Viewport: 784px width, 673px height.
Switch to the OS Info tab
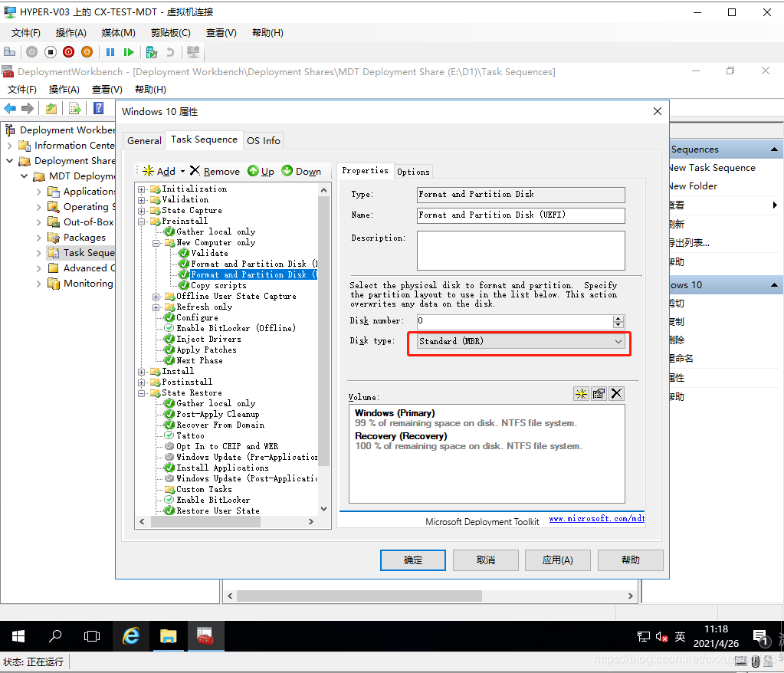click(264, 140)
